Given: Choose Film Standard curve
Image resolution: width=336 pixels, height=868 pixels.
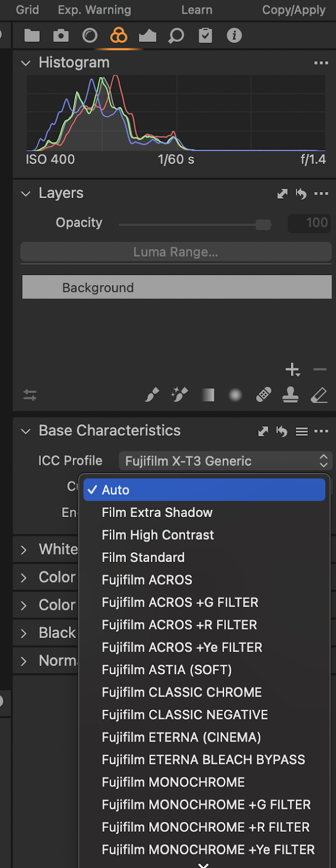Looking at the screenshot, I should (204, 557).
